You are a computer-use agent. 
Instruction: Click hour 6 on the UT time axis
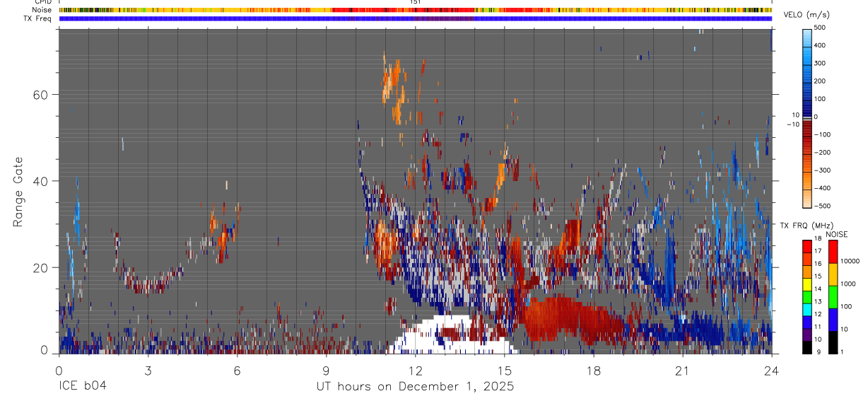tap(237, 370)
